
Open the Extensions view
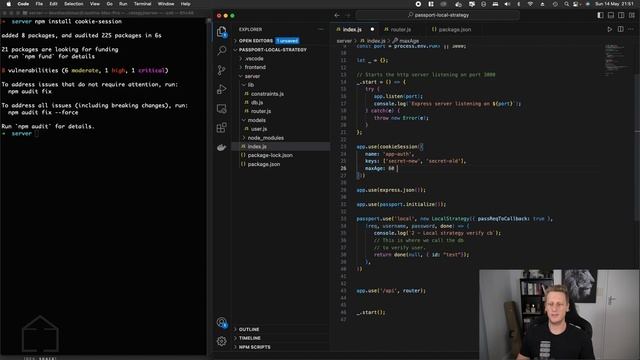[222, 128]
